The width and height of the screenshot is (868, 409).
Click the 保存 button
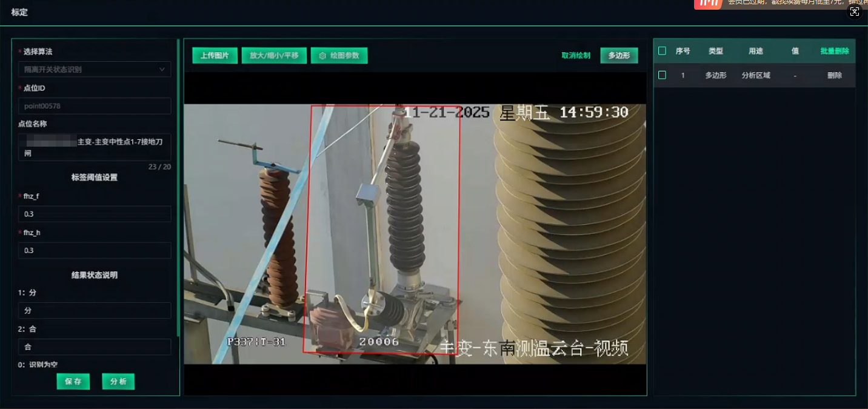click(73, 382)
